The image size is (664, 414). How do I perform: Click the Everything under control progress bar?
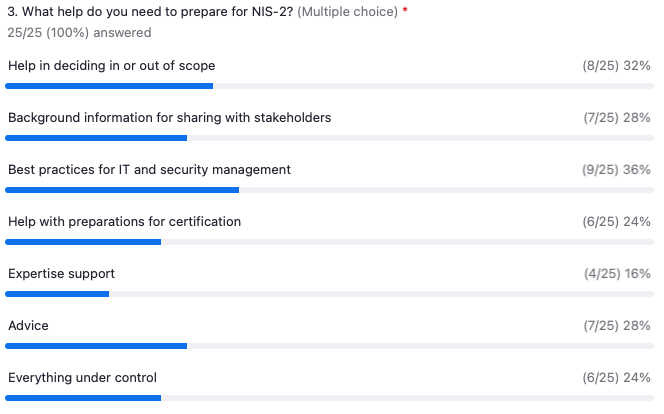point(329,398)
